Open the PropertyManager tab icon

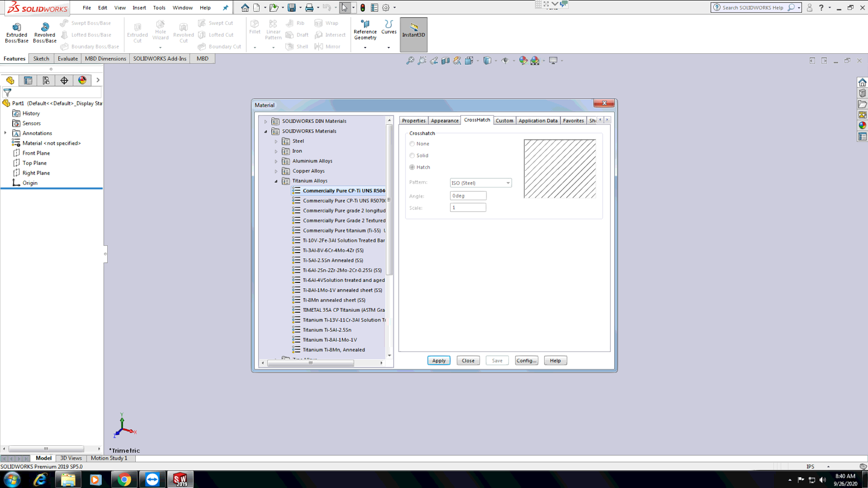tap(28, 80)
